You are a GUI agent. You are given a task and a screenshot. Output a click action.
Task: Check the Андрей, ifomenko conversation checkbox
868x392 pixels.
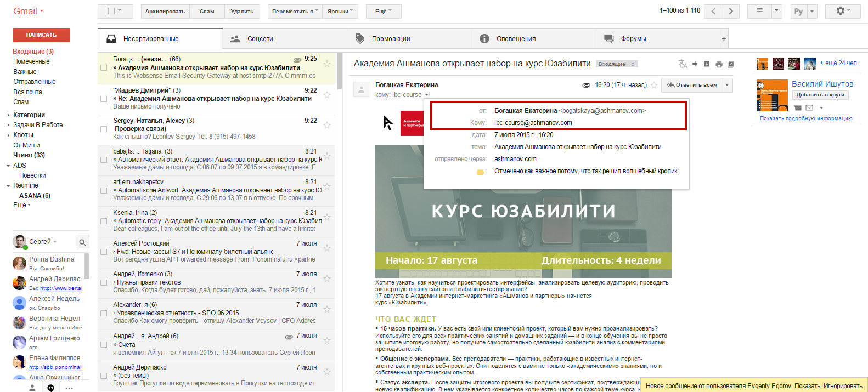(104, 282)
